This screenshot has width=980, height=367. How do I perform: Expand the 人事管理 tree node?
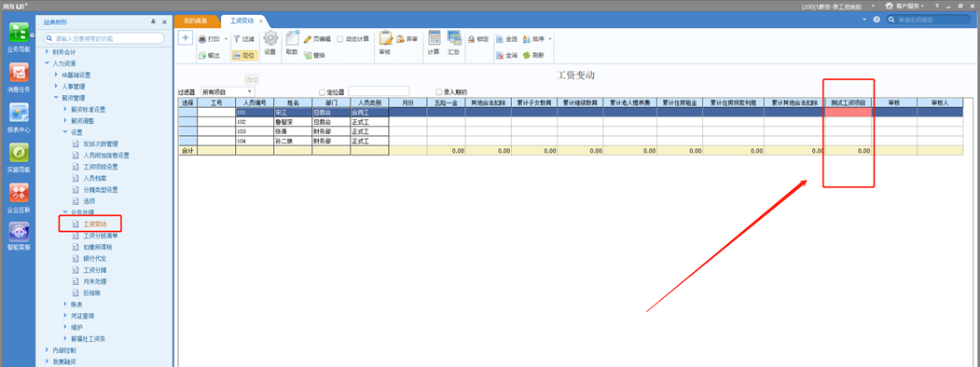pos(56,87)
